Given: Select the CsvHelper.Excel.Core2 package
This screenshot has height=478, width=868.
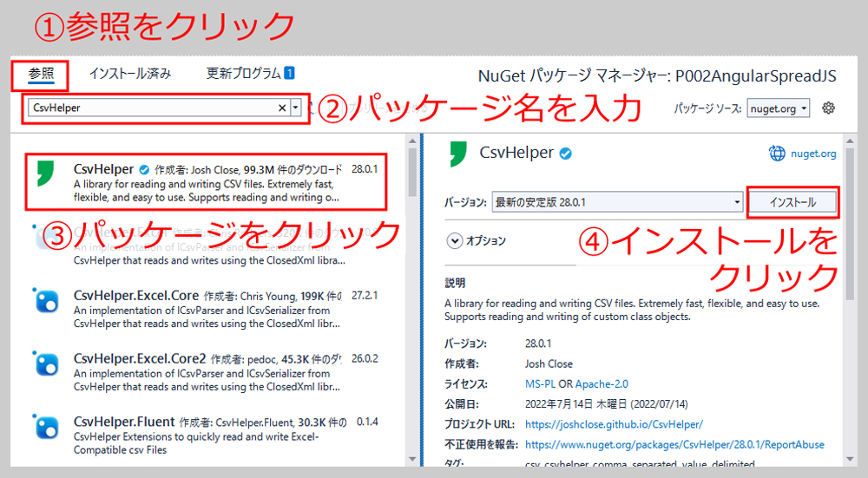Looking at the screenshot, I should [x=206, y=372].
